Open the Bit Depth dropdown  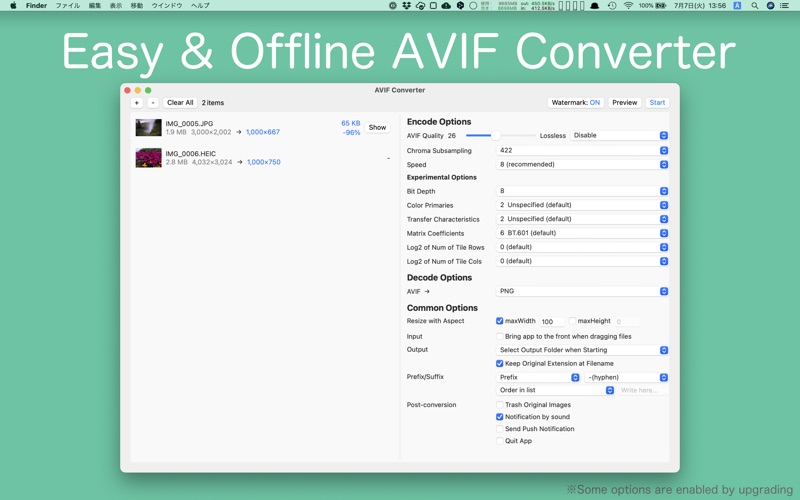[582, 191]
